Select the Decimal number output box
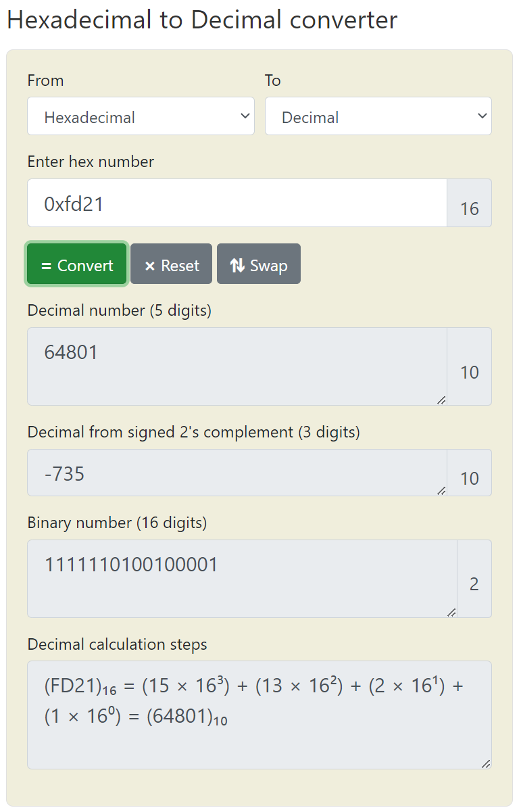 coord(237,366)
